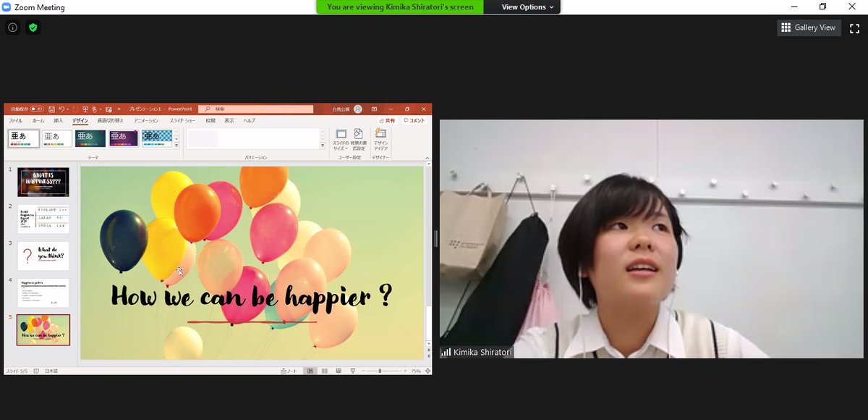Start the slideshow from the status bar icon
The width and height of the screenshot is (868, 420).
353,370
